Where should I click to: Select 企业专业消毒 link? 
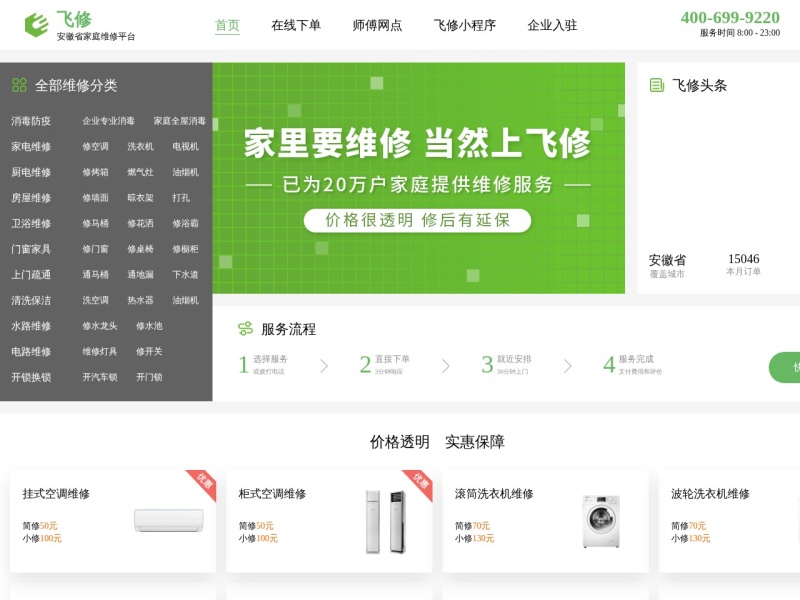tap(109, 121)
